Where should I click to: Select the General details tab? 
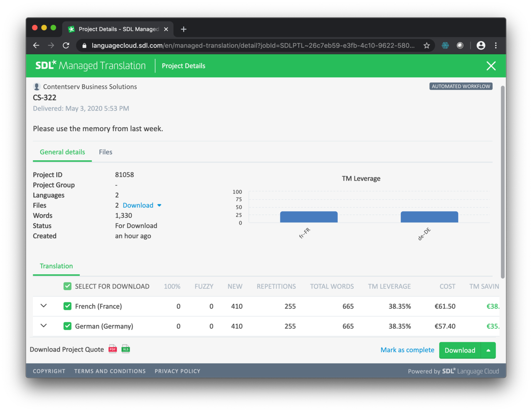pos(62,152)
